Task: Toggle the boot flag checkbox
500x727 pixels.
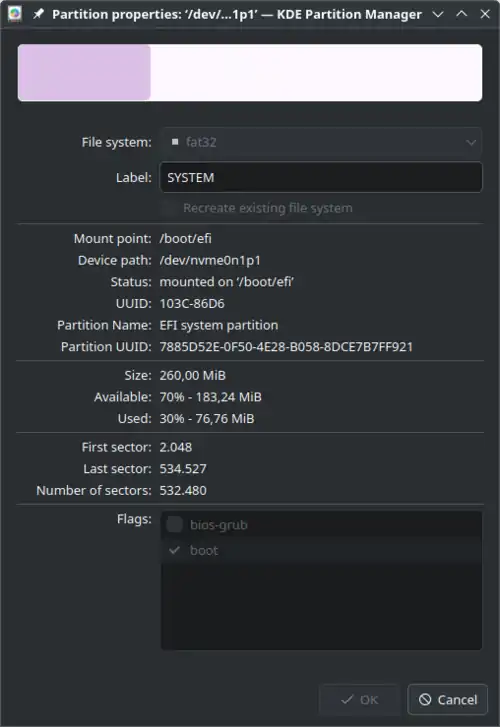Action: pyautogui.click(x=174, y=550)
